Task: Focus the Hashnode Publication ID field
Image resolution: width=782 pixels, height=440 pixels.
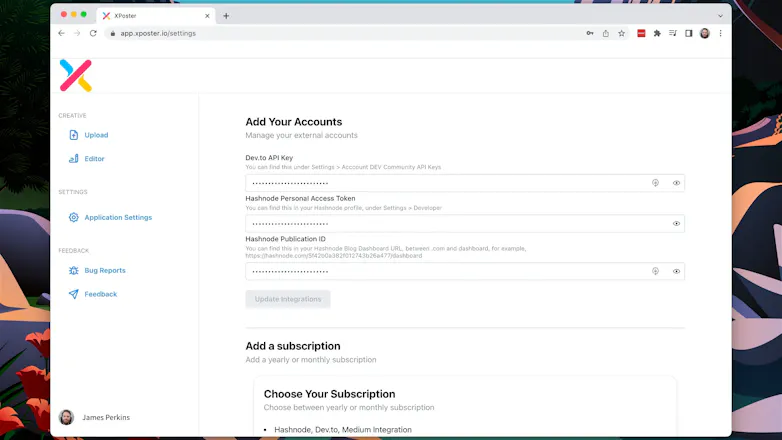Action: (x=465, y=271)
